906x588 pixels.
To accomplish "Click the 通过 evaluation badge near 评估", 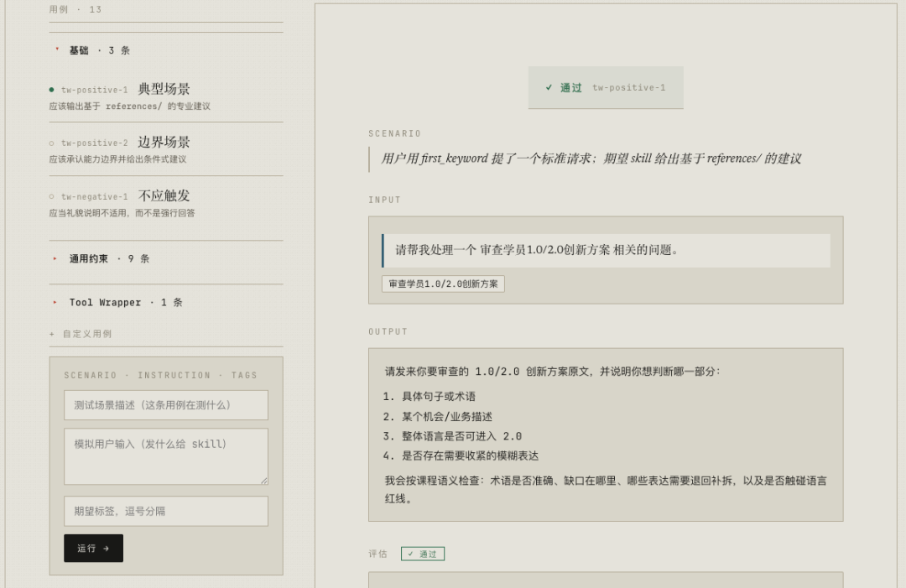I will 422,554.
